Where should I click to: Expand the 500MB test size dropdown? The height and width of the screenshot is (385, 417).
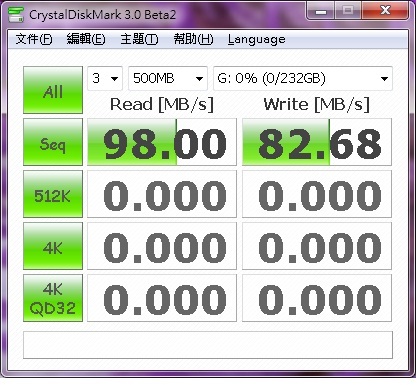[168, 78]
